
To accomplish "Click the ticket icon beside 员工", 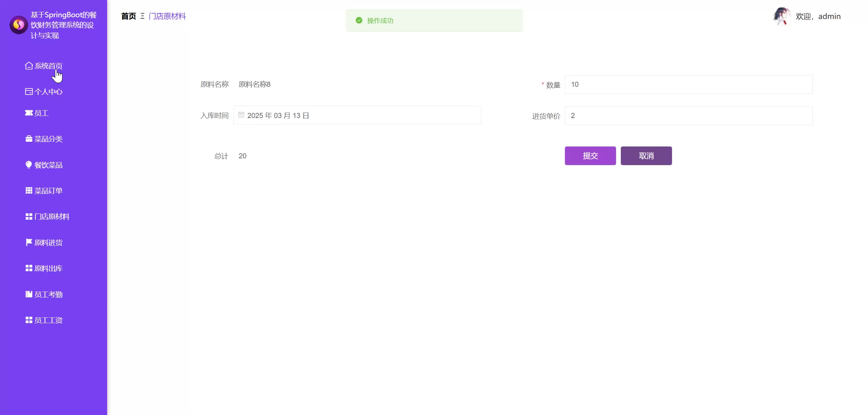I will (29, 113).
